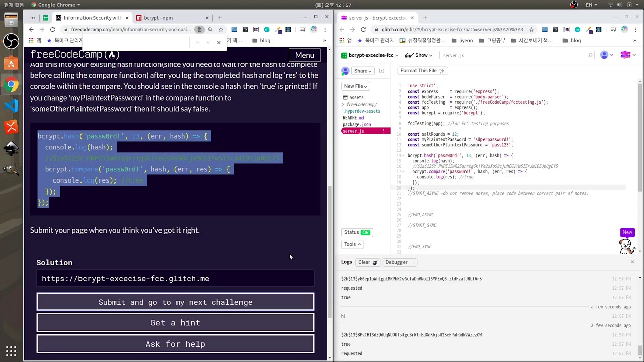Focus the Solution URL input field
Viewport: 644px width, 362px height.
pyautogui.click(x=175, y=278)
